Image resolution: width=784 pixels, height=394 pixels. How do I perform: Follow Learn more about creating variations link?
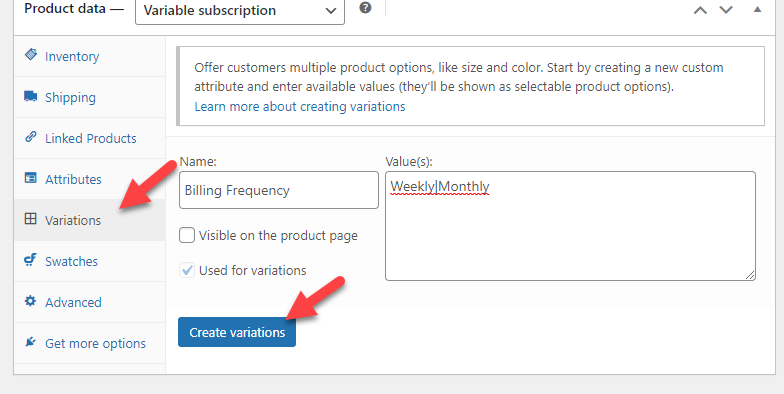click(x=300, y=106)
